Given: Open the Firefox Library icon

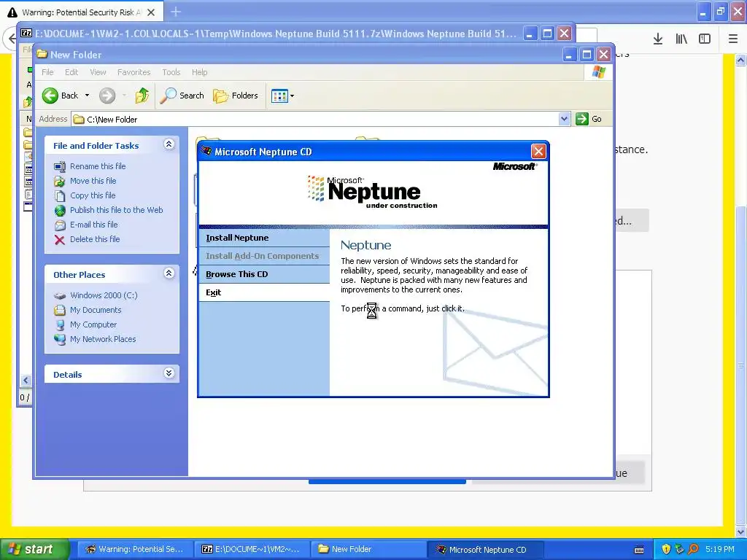Looking at the screenshot, I should point(681,39).
